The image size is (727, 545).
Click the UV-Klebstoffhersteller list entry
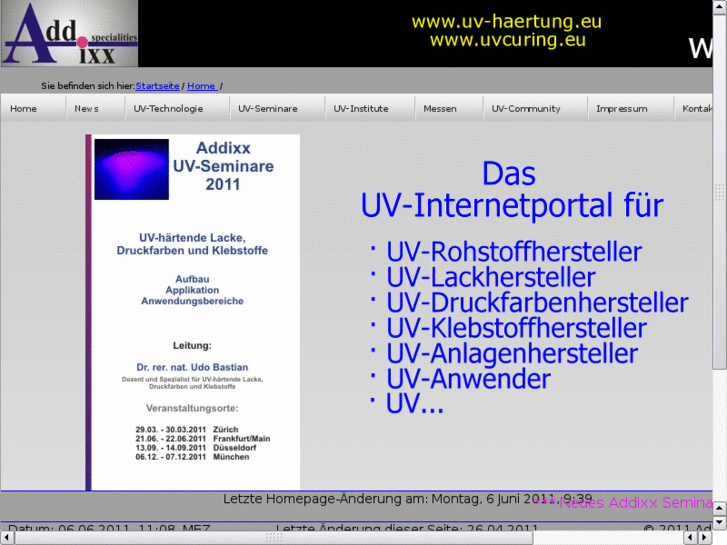tap(516, 328)
